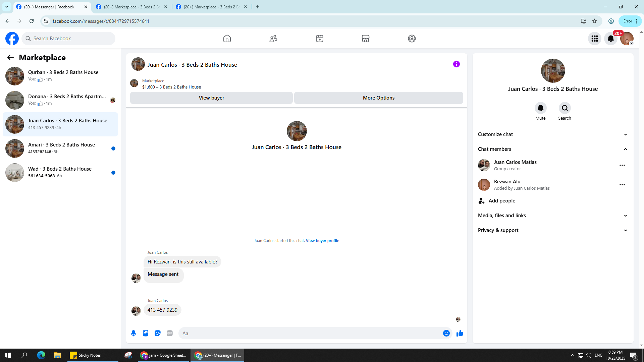This screenshot has height=362, width=644.
Task: Open the emoji picker in message box
Action: pyautogui.click(x=446, y=333)
